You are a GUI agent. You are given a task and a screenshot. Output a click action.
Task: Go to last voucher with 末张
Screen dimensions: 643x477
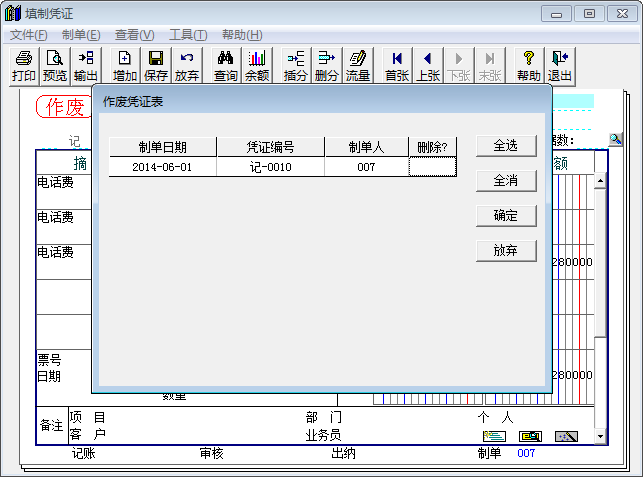tap(490, 66)
